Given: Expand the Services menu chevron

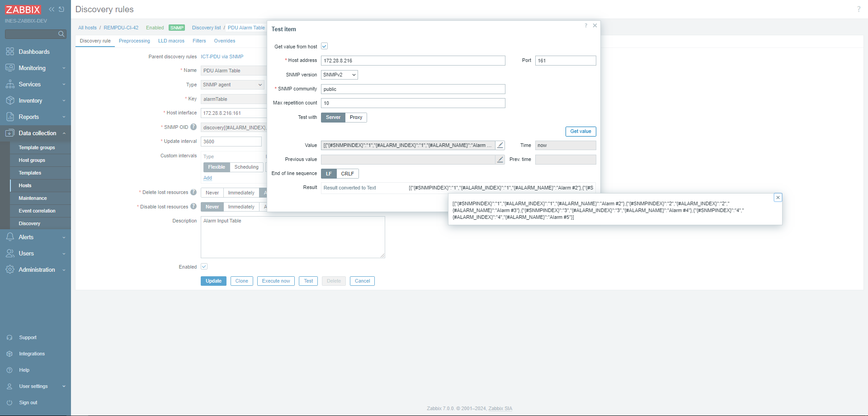Looking at the screenshot, I should click(x=64, y=85).
